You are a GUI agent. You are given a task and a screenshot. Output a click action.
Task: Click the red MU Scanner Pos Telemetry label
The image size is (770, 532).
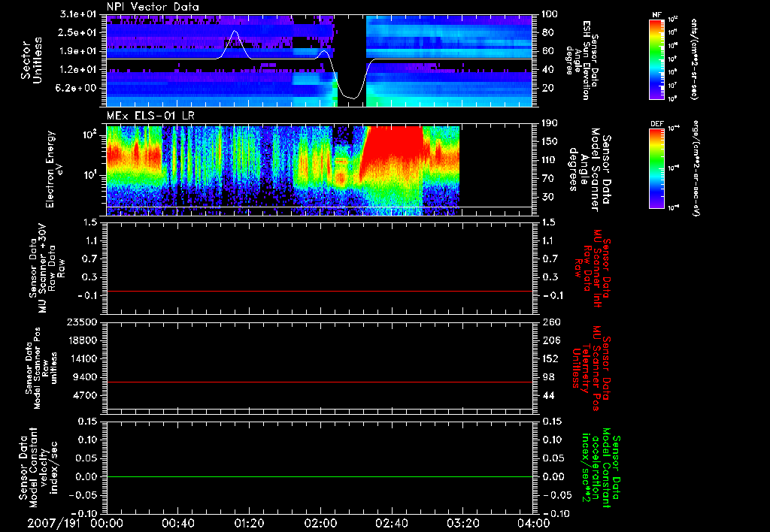(x=591, y=368)
